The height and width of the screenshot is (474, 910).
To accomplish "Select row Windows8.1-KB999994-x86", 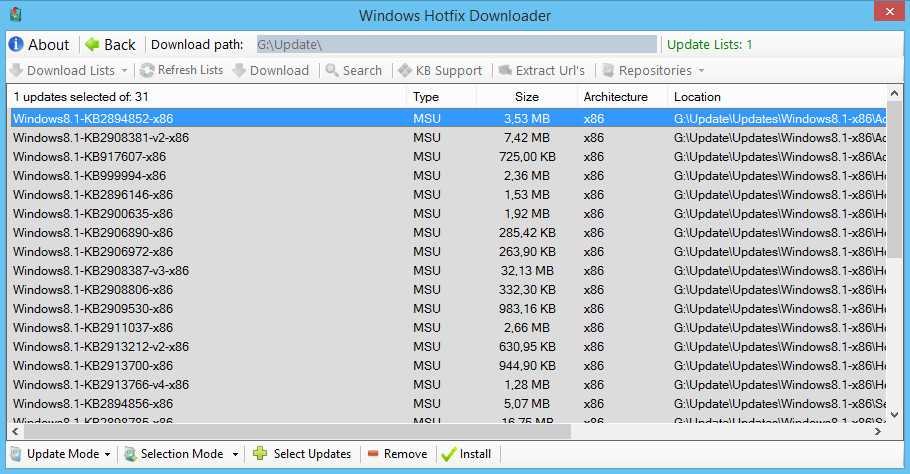I will 448,175.
